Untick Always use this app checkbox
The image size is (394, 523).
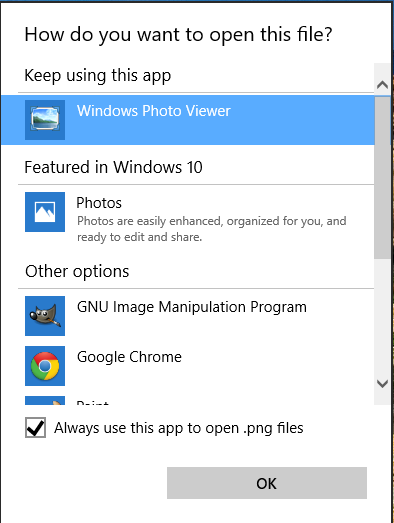tap(35, 428)
